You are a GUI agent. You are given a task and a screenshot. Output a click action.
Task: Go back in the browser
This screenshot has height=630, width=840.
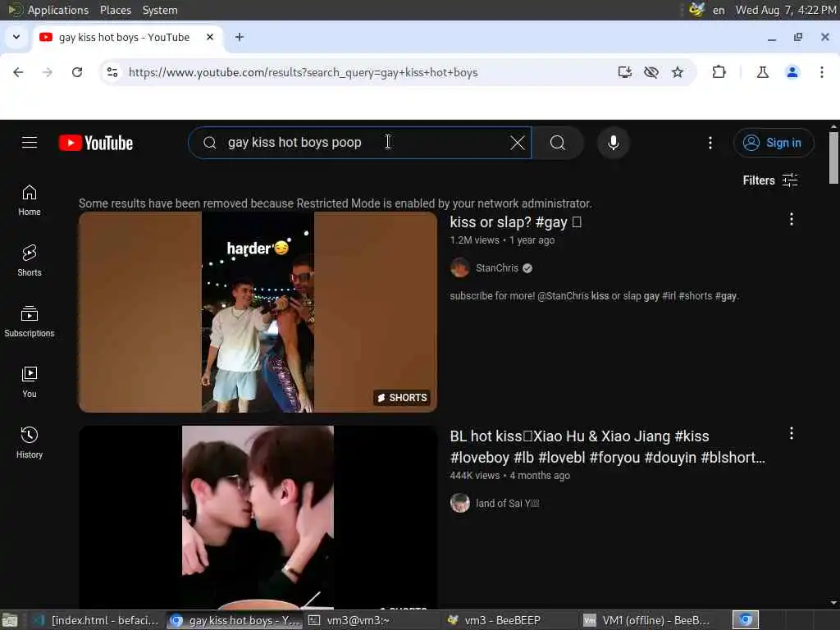coord(18,72)
